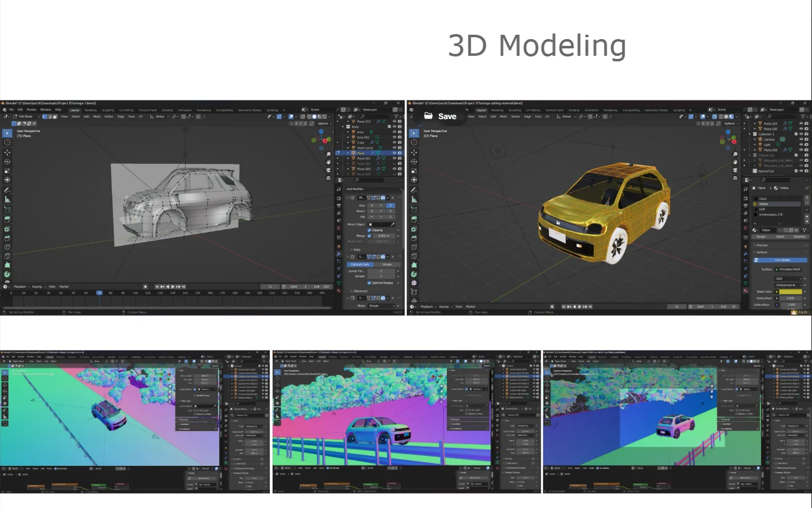The width and height of the screenshot is (812, 508).
Task: Select the Add Cube tool in adding material window
Action: point(413,210)
